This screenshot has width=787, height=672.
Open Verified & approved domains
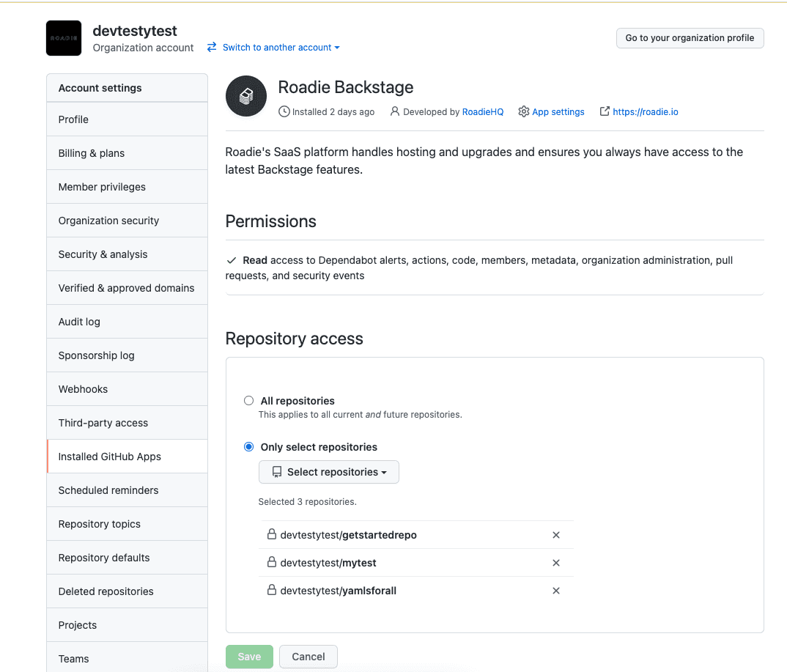point(127,287)
